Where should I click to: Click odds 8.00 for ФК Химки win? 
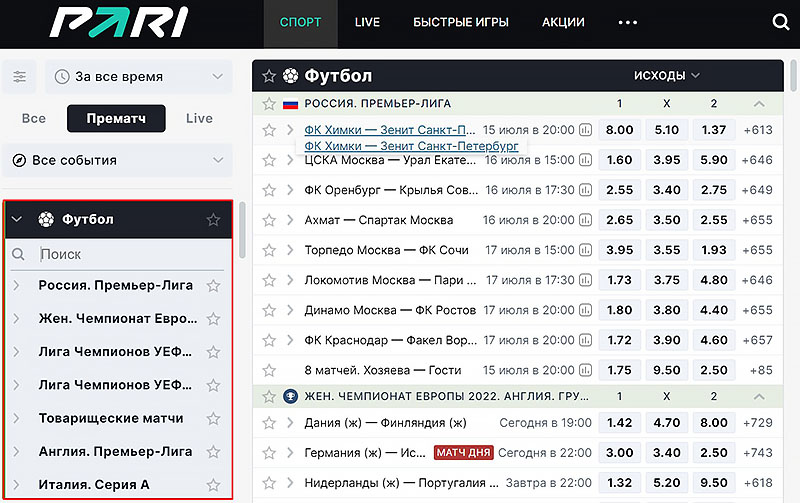(x=620, y=130)
